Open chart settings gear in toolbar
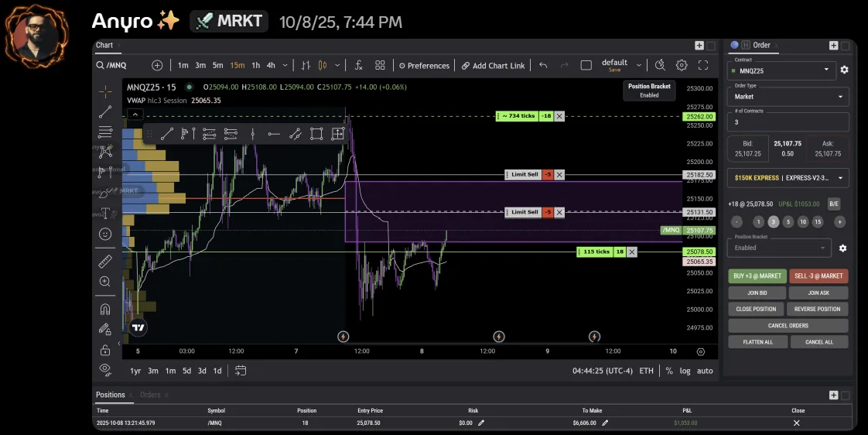This screenshot has width=868, height=435. point(682,65)
